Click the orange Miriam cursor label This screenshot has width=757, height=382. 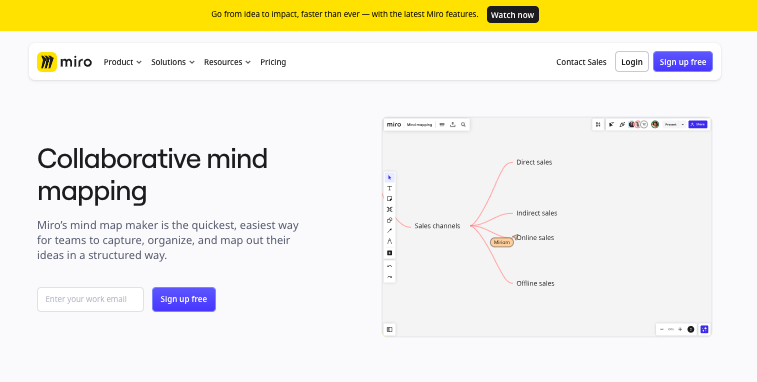coord(502,242)
